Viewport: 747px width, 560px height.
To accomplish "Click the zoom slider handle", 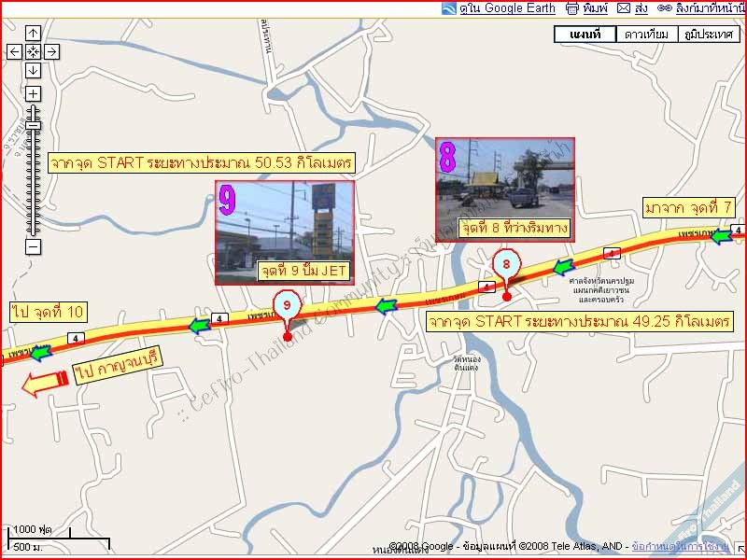I will point(33,124).
